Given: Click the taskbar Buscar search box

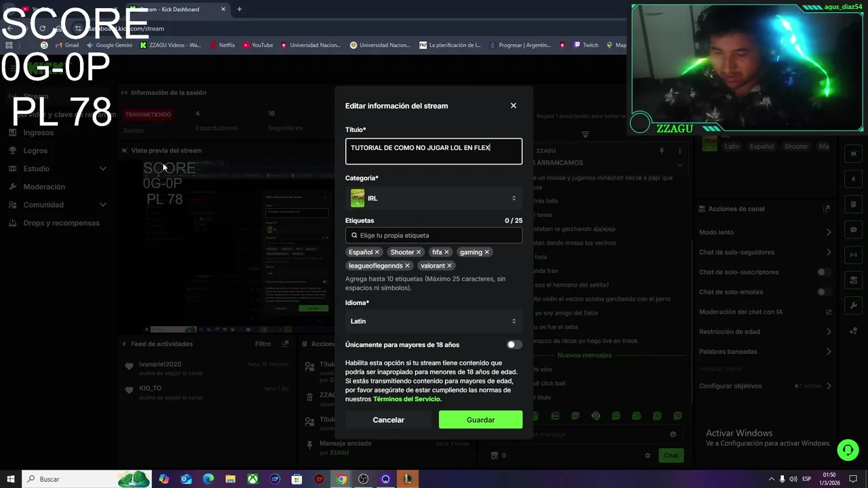Looking at the screenshot, I should 87,479.
